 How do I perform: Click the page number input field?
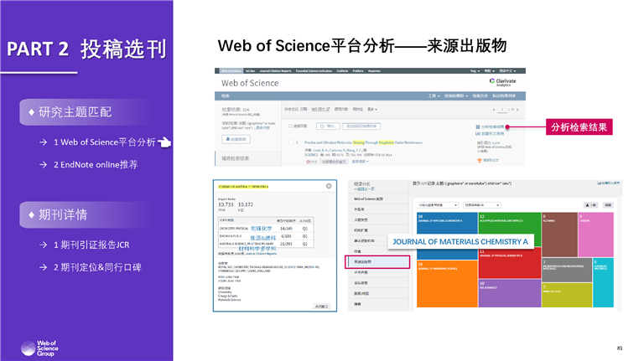tap(502, 110)
